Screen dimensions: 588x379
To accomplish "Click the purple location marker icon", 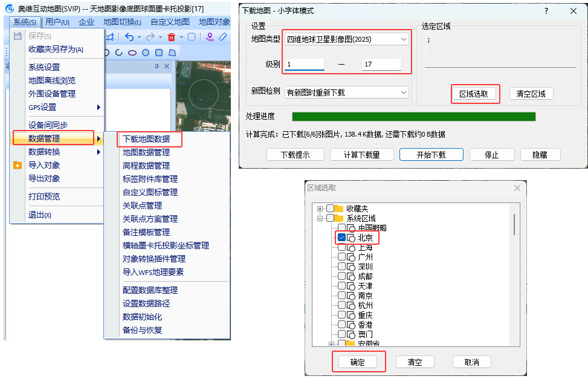I will pos(210,37).
